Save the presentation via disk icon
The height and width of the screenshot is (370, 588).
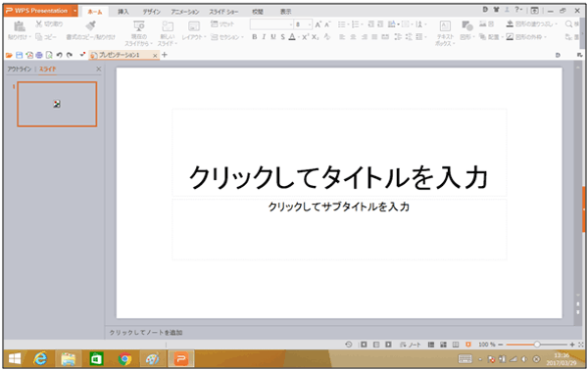(x=20, y=55)
